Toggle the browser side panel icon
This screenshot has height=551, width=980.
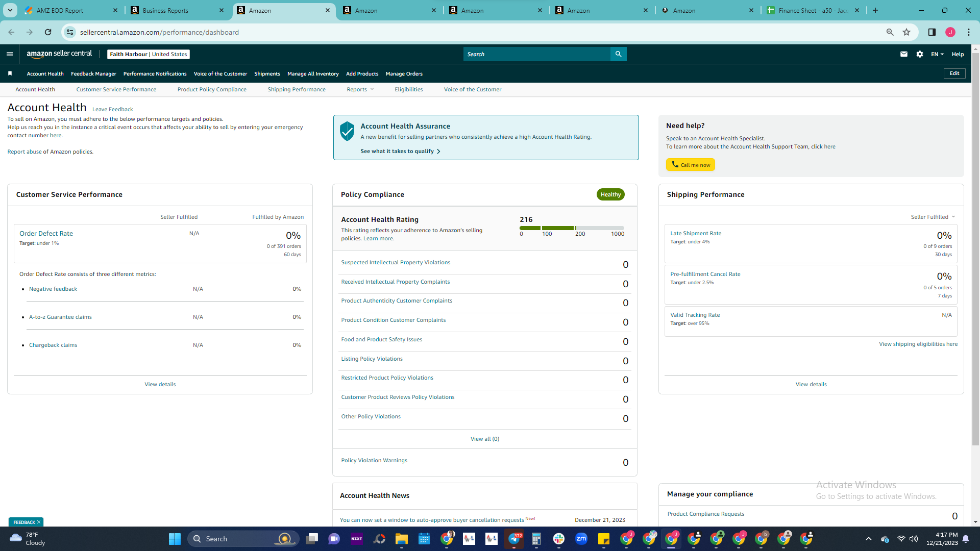point(932,32)
